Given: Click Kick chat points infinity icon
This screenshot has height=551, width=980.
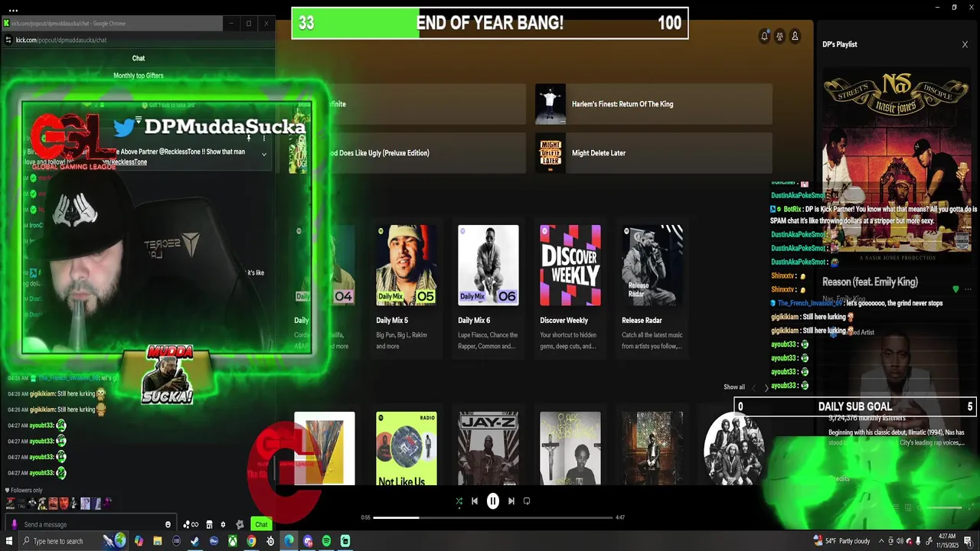Looking at the screenshot, I should [x=191, y=524].
